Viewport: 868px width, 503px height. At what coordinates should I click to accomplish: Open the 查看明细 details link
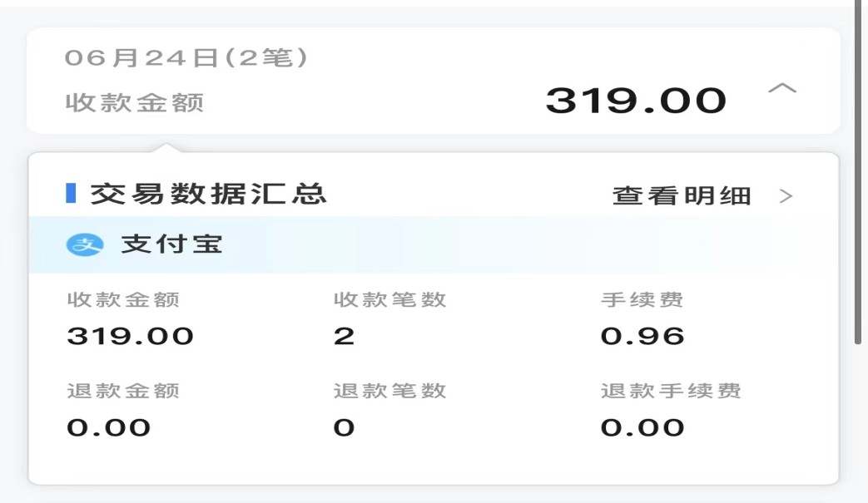[682, 196]
